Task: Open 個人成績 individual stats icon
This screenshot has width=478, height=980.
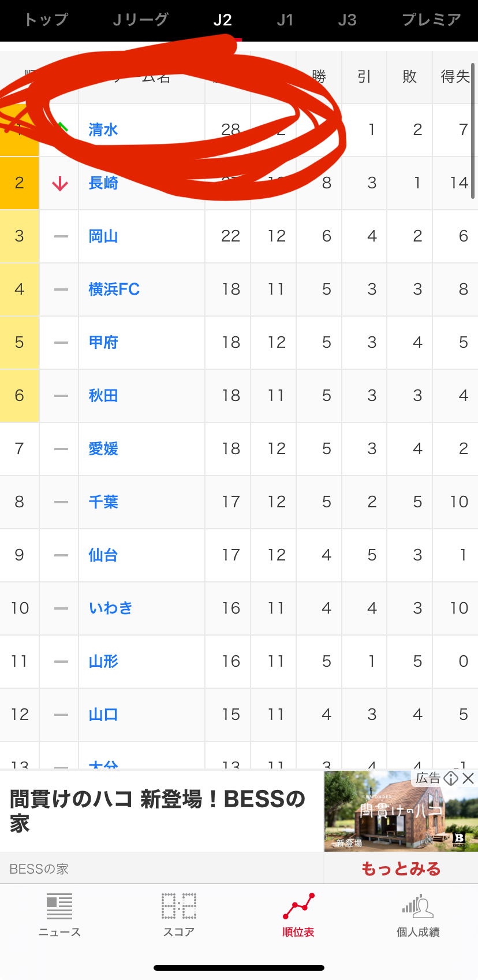Action: (418, 914)
